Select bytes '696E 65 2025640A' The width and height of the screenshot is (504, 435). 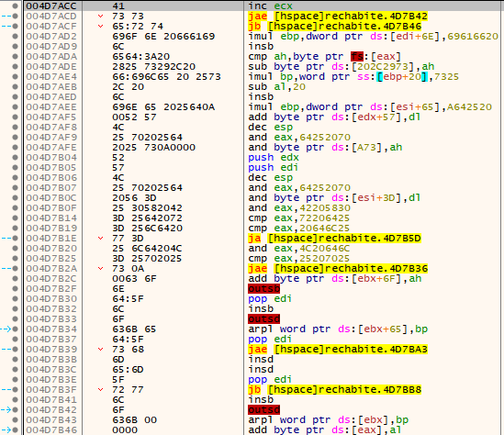tap(163, 107)
